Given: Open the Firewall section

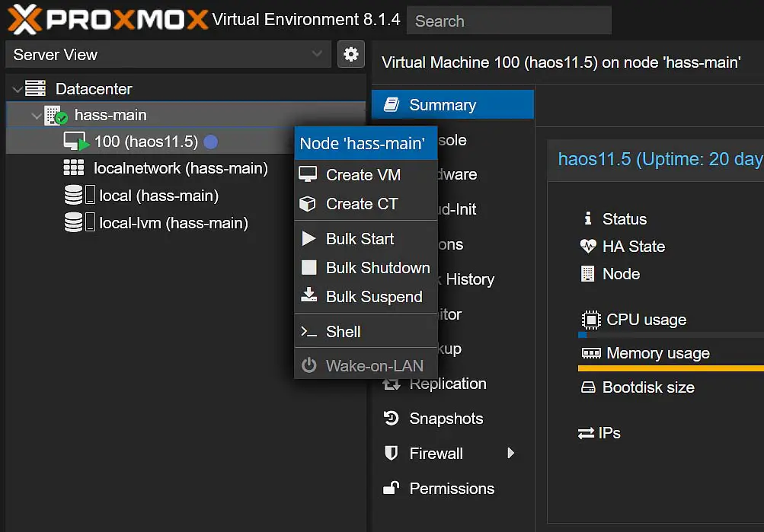Looking at the screenshot, I should click(x=452, y=453).
